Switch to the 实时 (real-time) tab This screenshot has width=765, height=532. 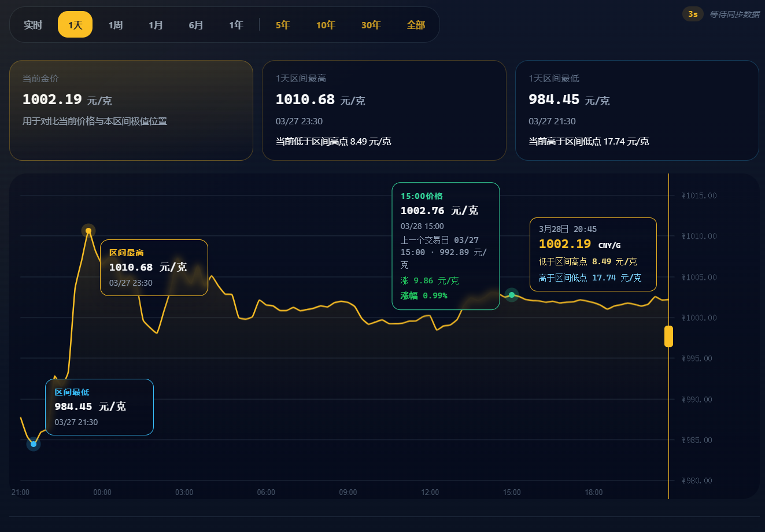[x=33, y=25]
